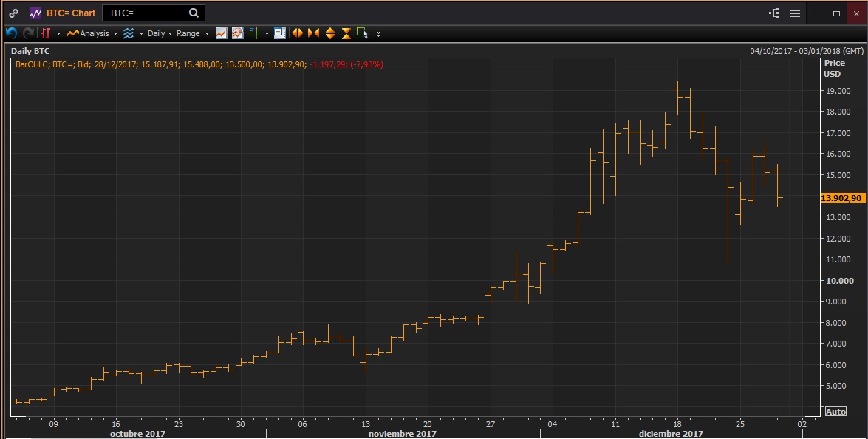
Task: Click the octubre 2017 month label
Action: pos(137,434)
